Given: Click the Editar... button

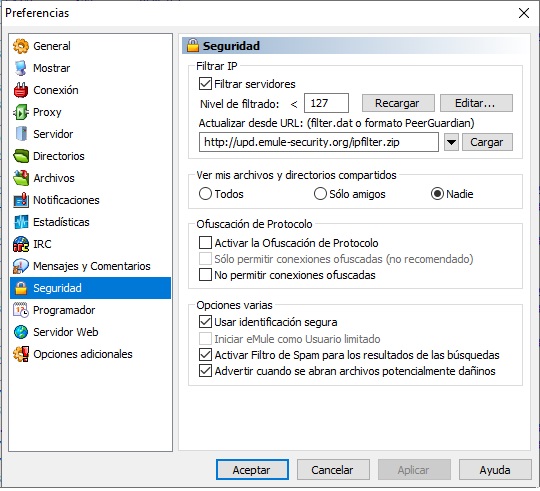Looking at the screenshot, I should (x=476, y=103).
